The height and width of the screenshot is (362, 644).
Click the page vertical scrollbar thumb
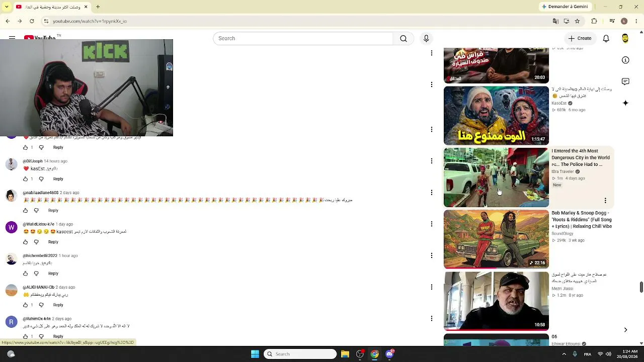point(641,287)
